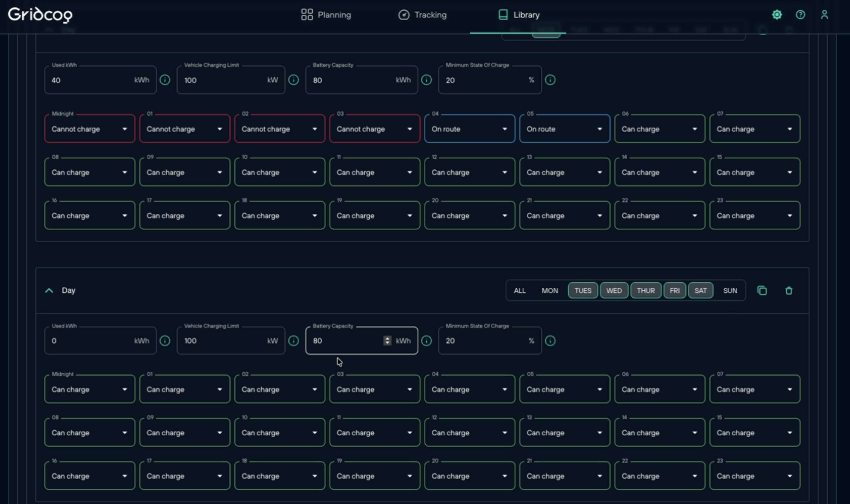The width and height of the screenshot is (850, 504).
Task: Delete the Day schedule with trash icon
Action: click(789, 291)
